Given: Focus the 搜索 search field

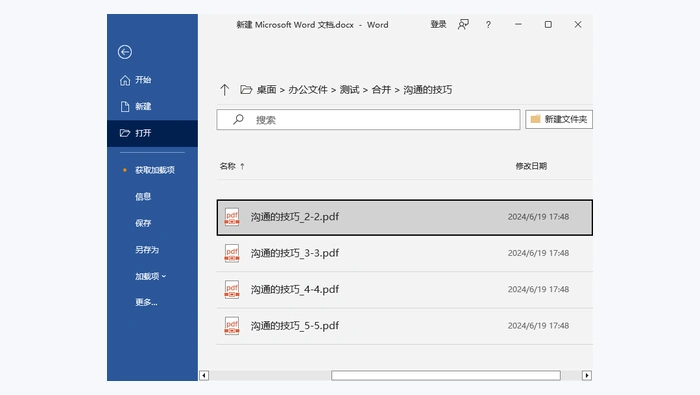Looking at the screenshot, I should pos(368,120).
